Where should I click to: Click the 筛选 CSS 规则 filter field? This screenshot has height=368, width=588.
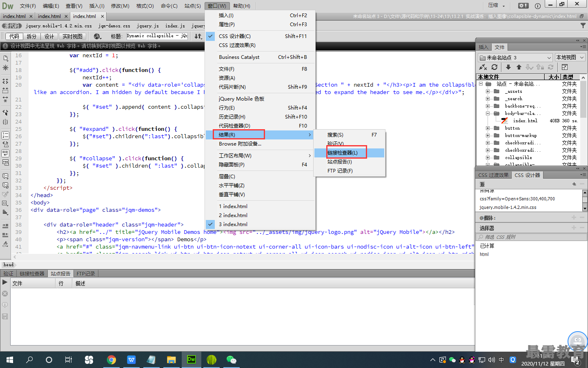click(x=530, y=237)
